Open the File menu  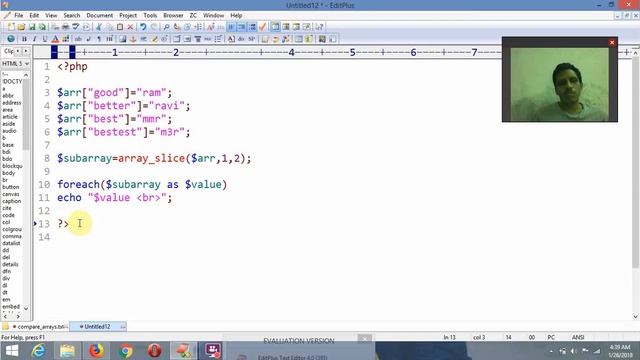coord(19,15)
